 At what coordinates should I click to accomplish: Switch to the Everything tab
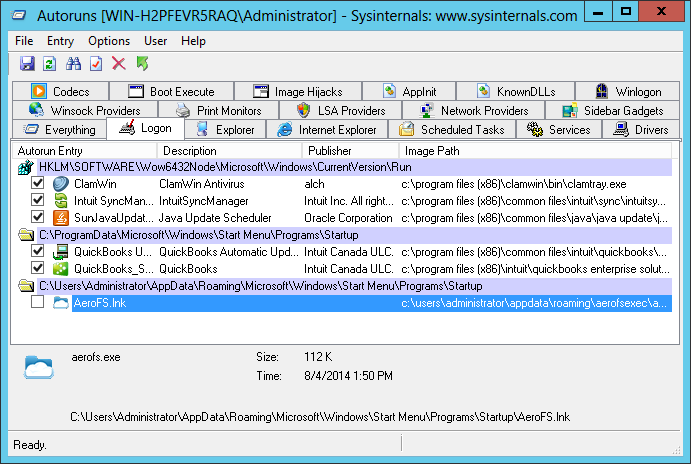59,130
